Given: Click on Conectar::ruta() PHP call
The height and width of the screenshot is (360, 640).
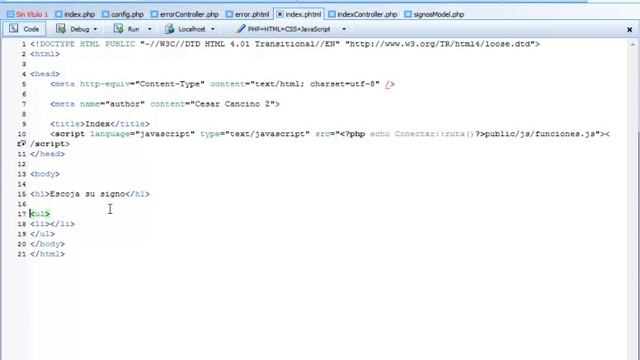Looking at the screenshot, I should pyautogui.click(x=434, y=134).
